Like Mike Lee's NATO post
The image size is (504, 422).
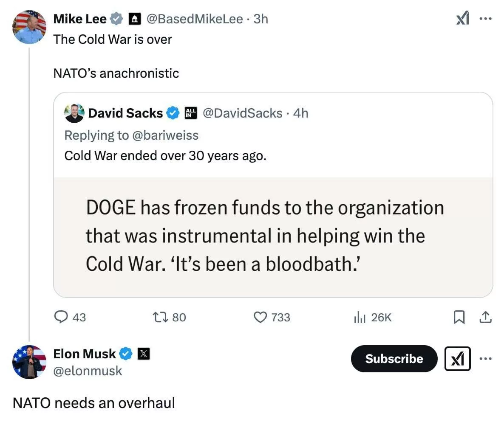[260, 317]
